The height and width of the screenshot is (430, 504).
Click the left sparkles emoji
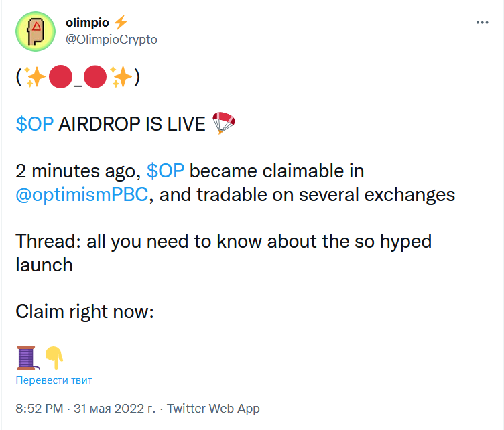coord(36,78)
